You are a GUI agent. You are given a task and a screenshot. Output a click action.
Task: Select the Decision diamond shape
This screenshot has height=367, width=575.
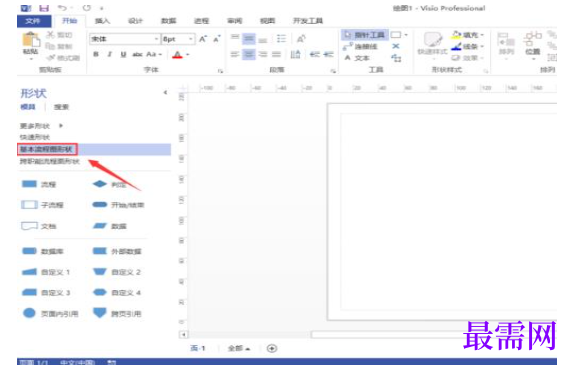[x=110, y=184]
